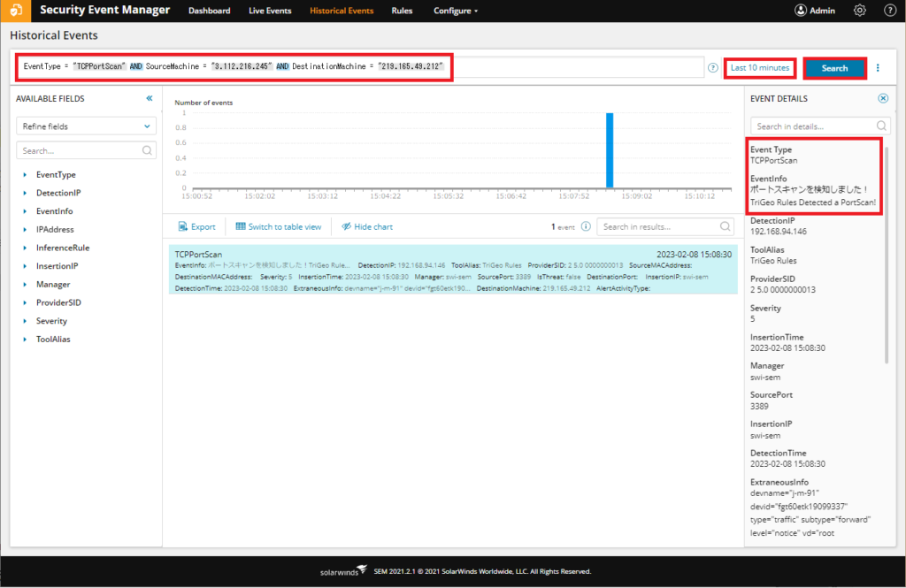
Task: Click the TriGeo Rules ToolAlias value
Action: tap(773, 261)
